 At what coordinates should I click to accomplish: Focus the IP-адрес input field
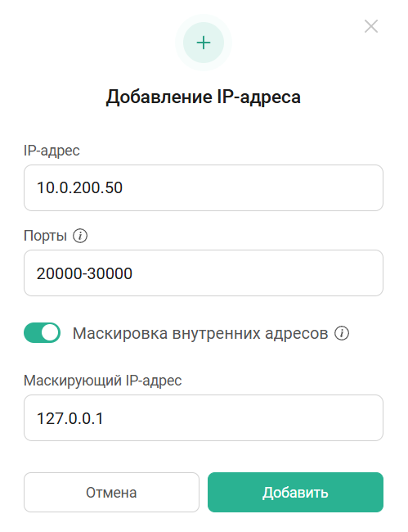(204, 188)
